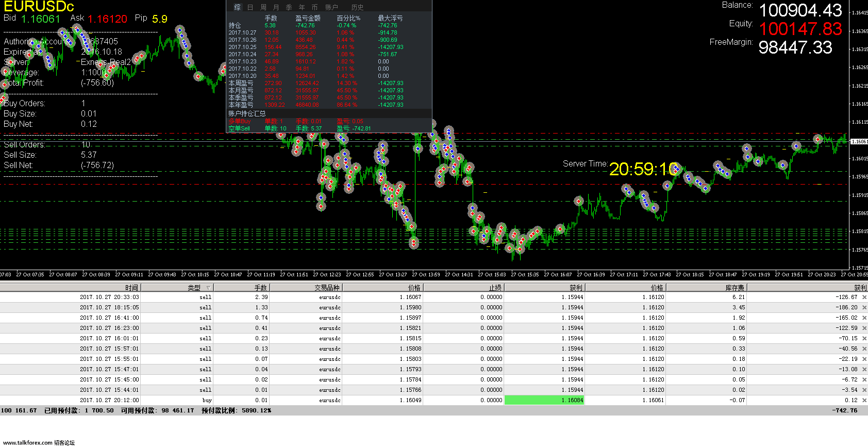The height and width of the screenshot is (448, 868).
Task: Click the FreeMargin value 98447.33
Action: (x=795, y=47)
